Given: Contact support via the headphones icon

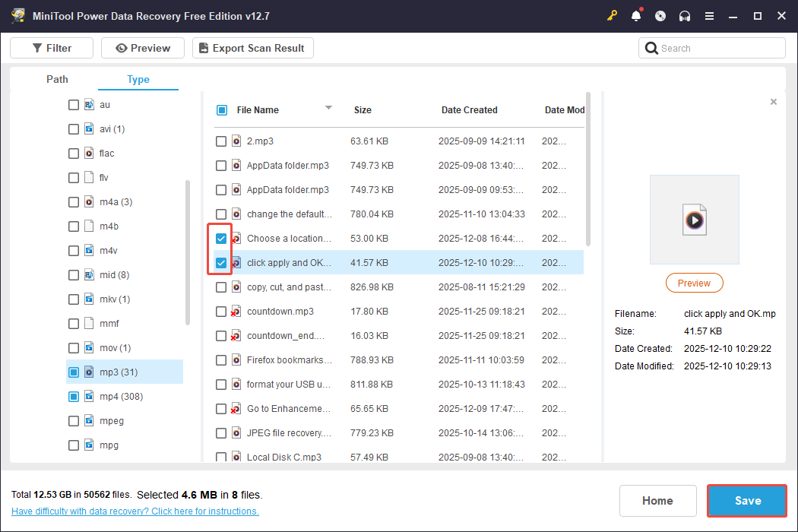Looking at the screenshot, I should 685,15.
